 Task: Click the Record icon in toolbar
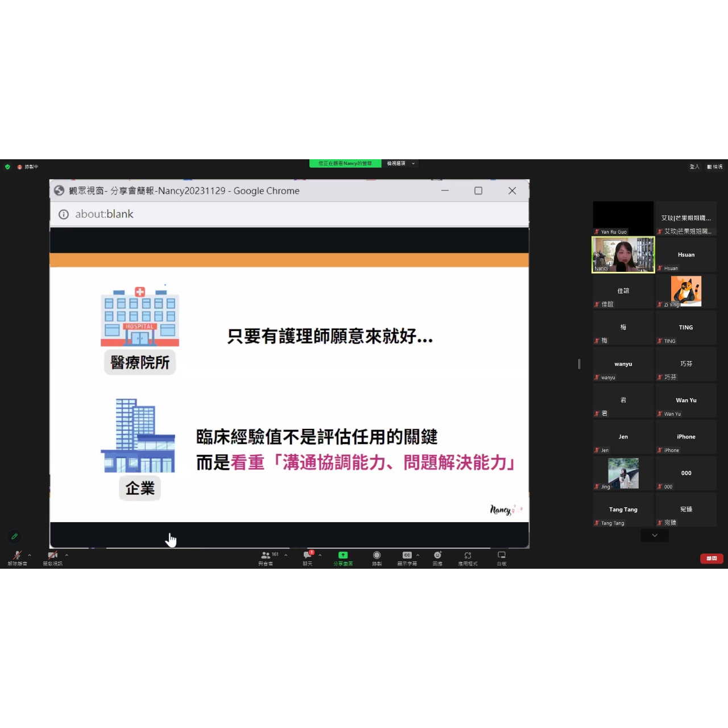click(377, 558)
